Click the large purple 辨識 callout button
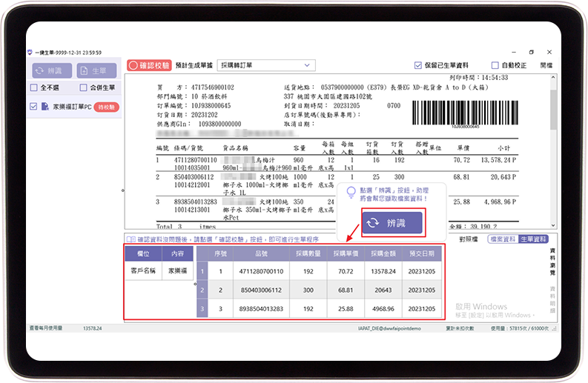This screenshot has width=588, height=383. click(x=392, y=222)
